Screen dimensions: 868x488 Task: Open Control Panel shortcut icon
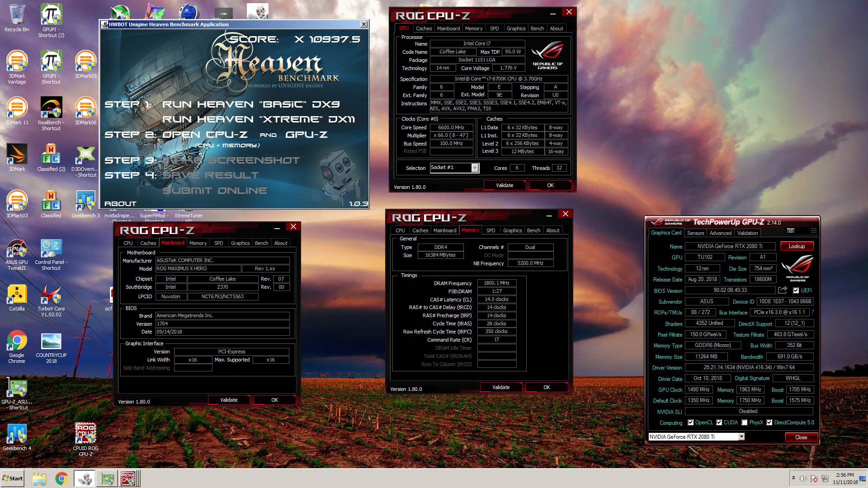tap(51, 255)
